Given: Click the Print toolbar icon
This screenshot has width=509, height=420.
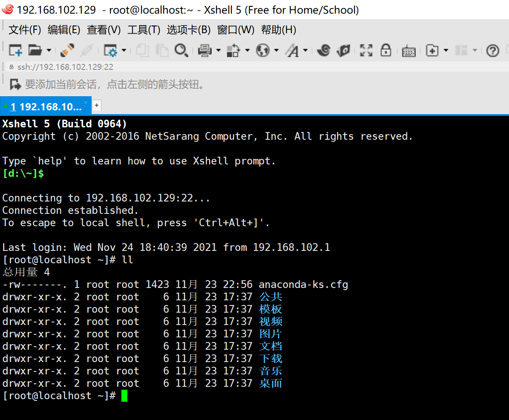Looking at the screenshot, I should coord(205,51).
